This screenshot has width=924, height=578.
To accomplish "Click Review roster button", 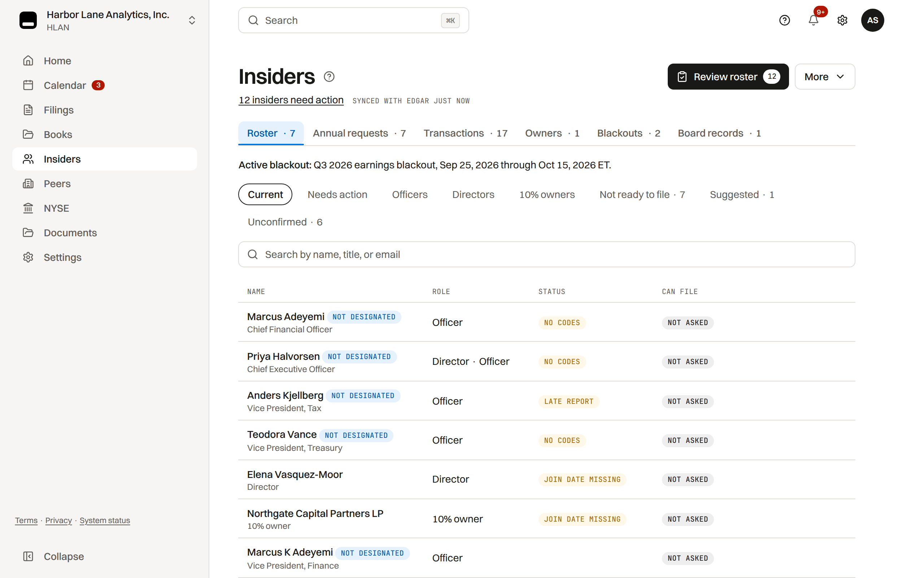I will (728, 77).
